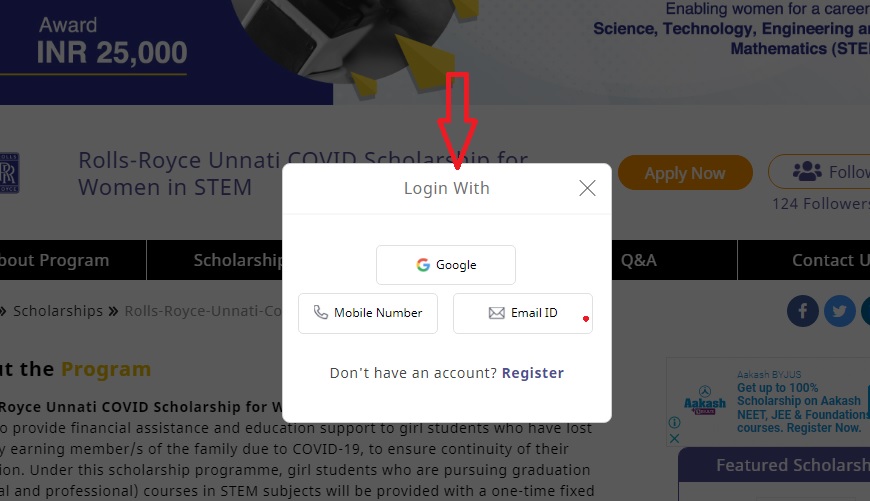Click the people icon on Follow button
870x501 pixels.
click(806, 172)
